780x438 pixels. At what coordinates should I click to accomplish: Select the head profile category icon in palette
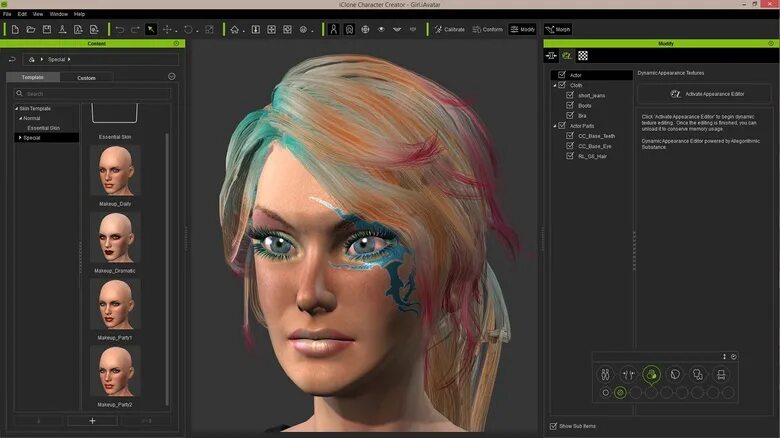[675, 374]
